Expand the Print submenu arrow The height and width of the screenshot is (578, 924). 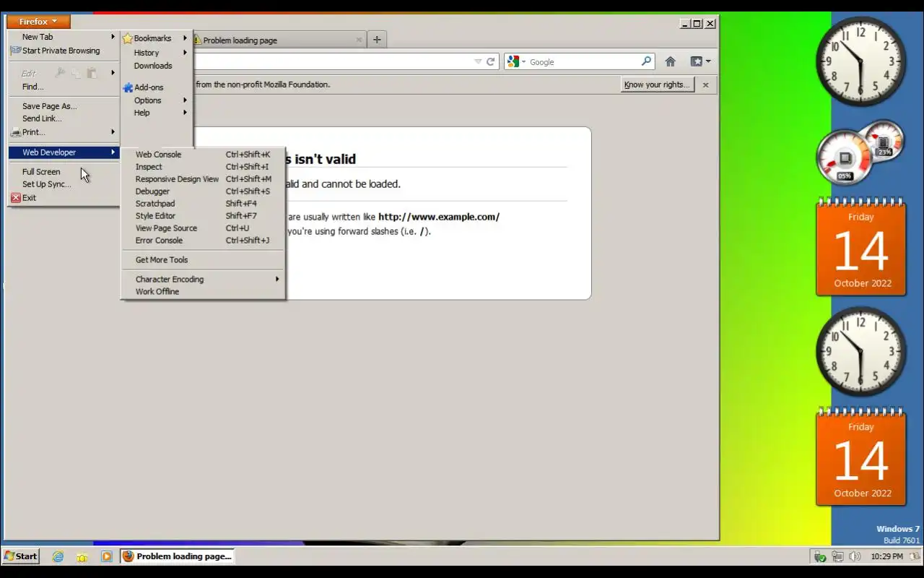click(113, 132)
